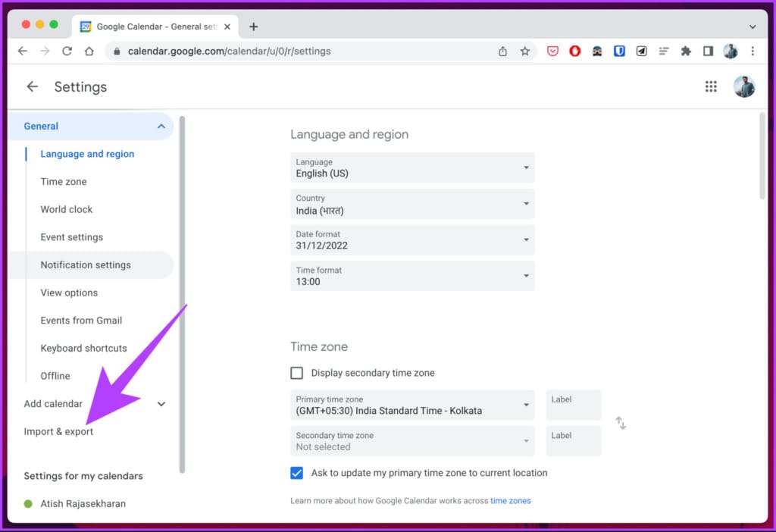Image resolution: width=776 pixels, height=532 pixels.
Task: Toggle the browser side panel
Action: click(709, 51)
